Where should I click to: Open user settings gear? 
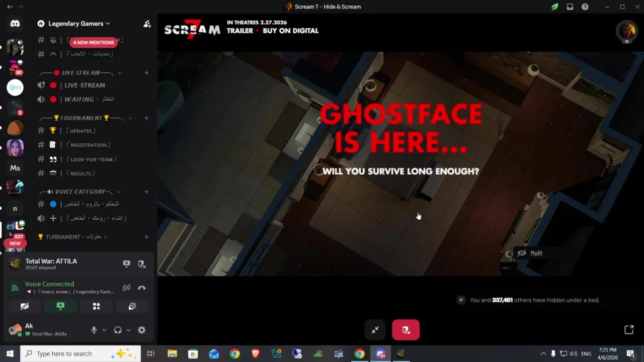point(142,330)
